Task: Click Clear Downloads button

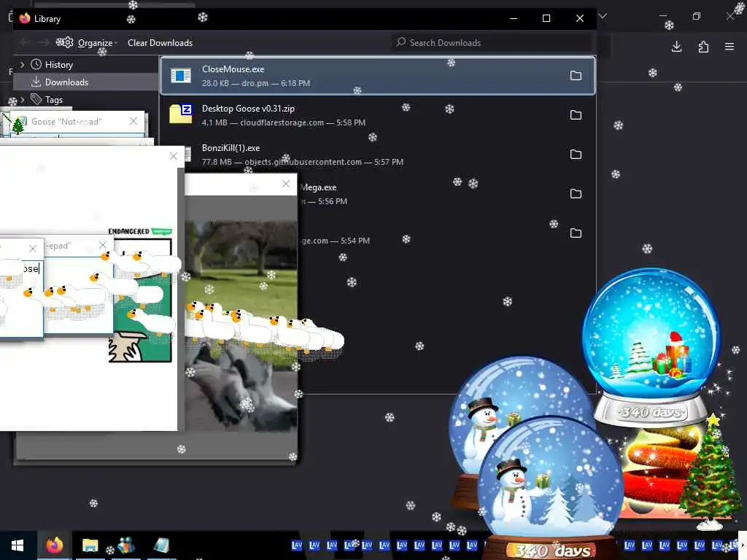Action: click(160, 43)
